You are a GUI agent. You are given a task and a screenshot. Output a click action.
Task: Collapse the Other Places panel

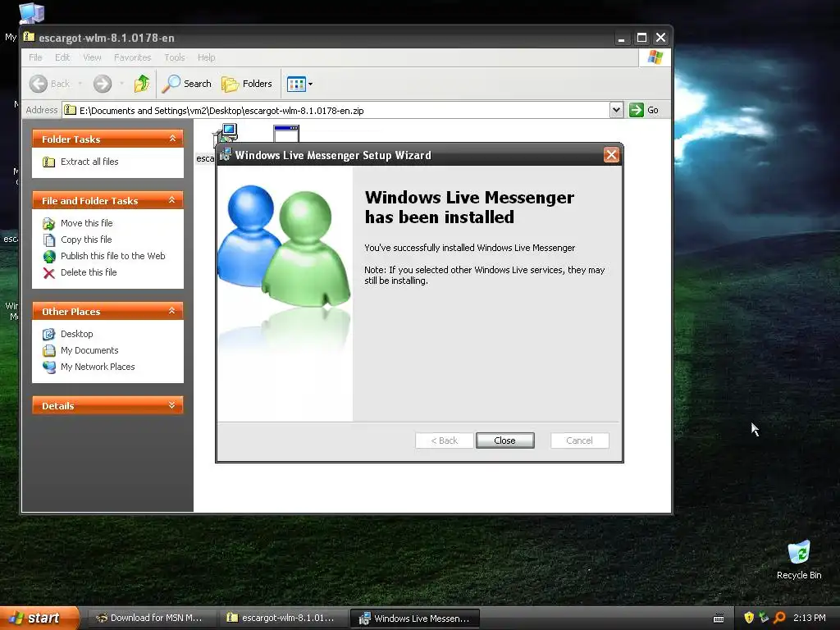click(172, 311)
